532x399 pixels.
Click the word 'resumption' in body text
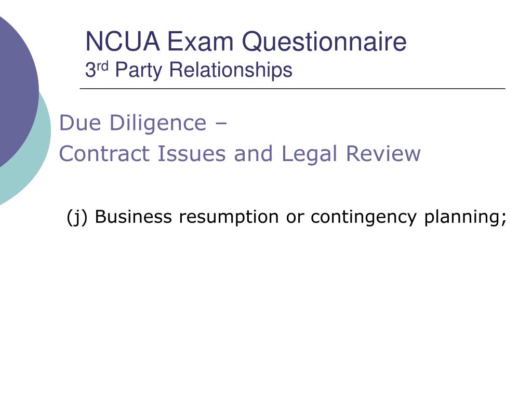click(x=229, y=218)
